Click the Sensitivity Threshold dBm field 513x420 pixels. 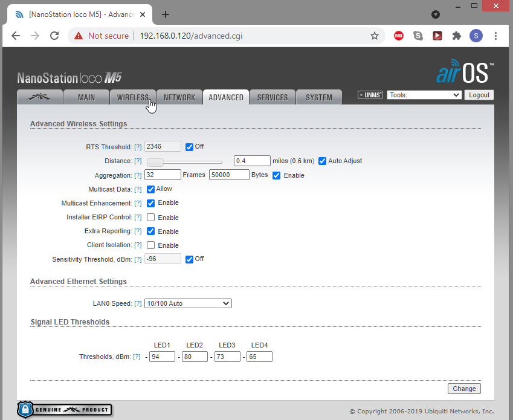(x=163, y=259)
